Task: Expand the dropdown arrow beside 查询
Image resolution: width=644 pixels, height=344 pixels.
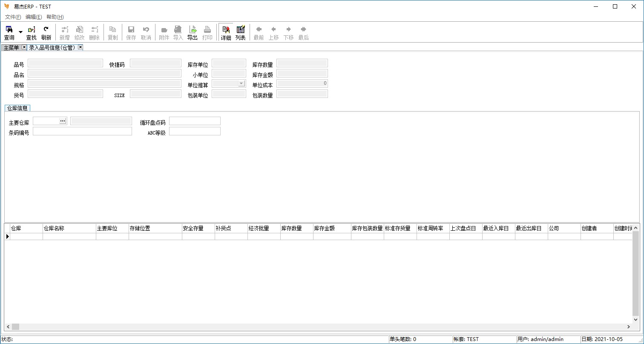Action: point(20,32)
